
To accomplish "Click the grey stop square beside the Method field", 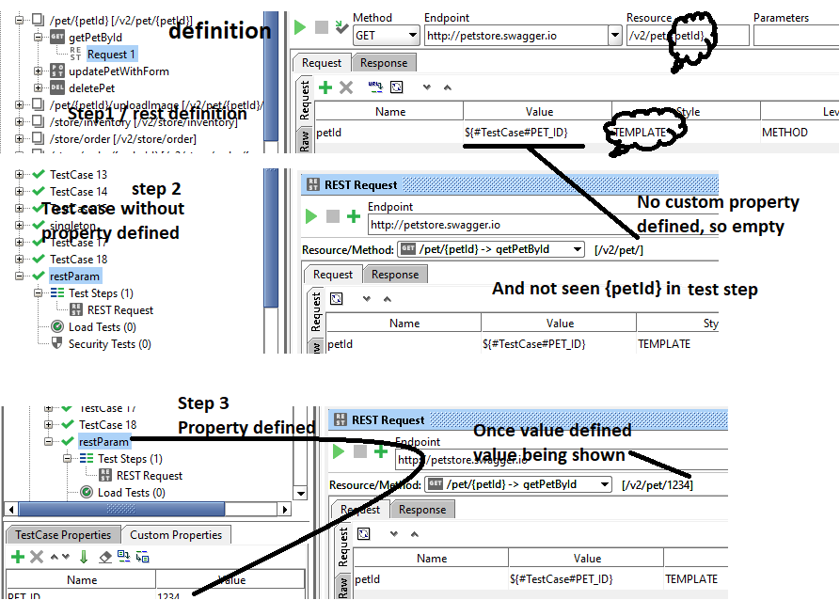I will coord(322,27).
